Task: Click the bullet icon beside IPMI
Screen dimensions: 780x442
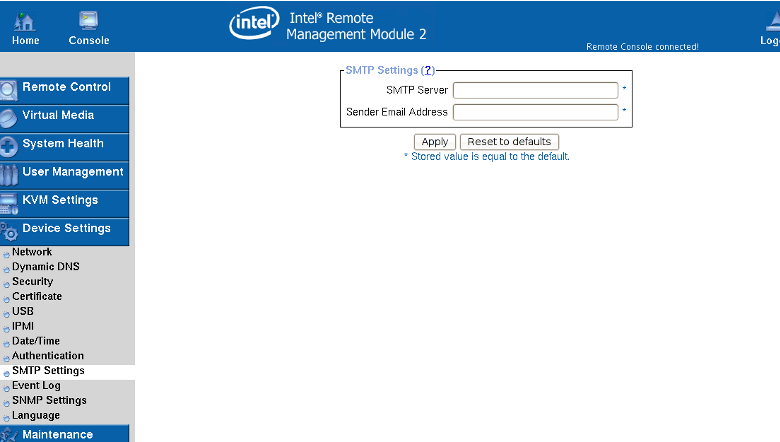Action: point(6,329)
